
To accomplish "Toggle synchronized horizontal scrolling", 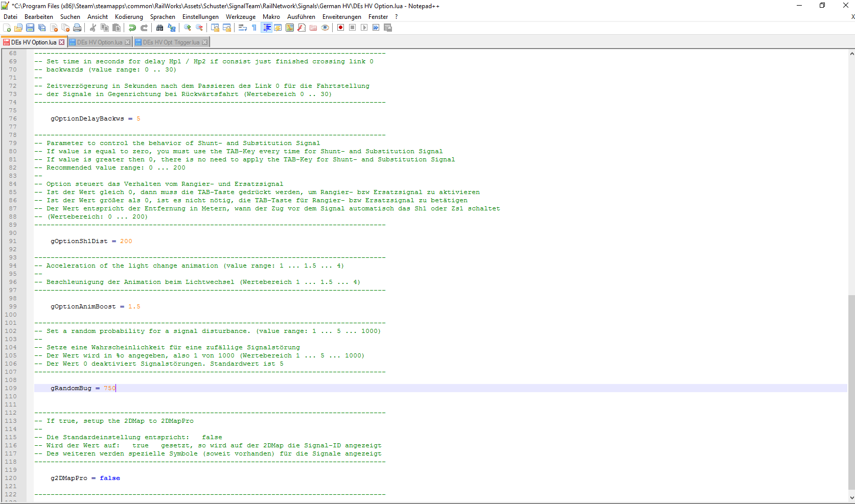I will pyautogui.click(x=227, y=28).
